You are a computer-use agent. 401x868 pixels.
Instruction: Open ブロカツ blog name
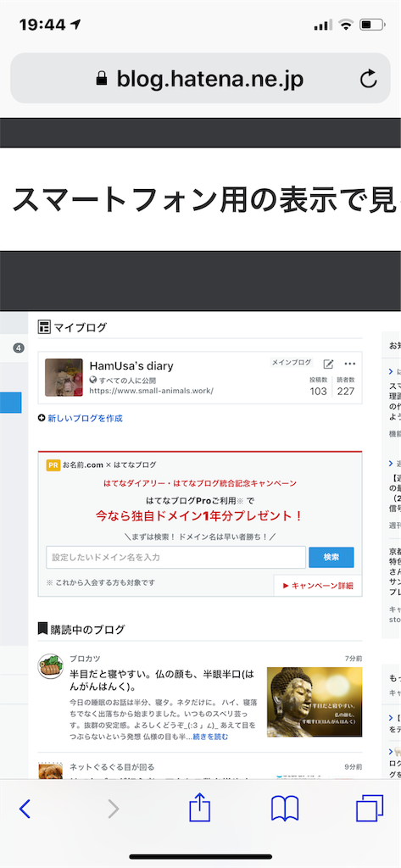[x=85, y=658]
